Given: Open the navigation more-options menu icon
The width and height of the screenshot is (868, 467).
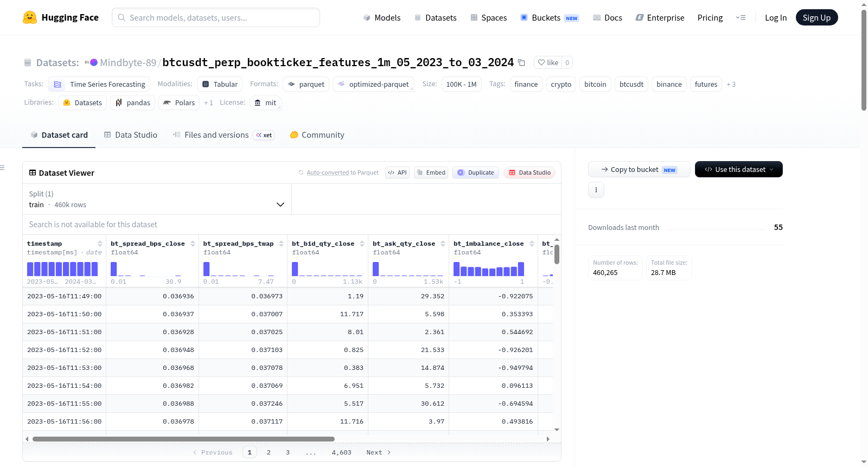Looking at the screenshot, I should point(741,17).
